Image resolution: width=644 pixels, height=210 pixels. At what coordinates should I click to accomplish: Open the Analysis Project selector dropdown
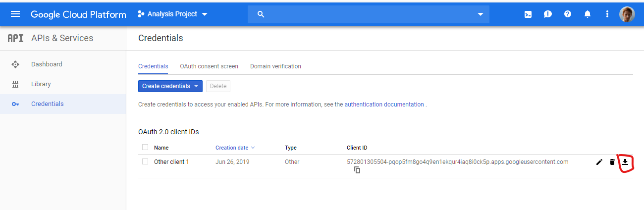[172, 14]
